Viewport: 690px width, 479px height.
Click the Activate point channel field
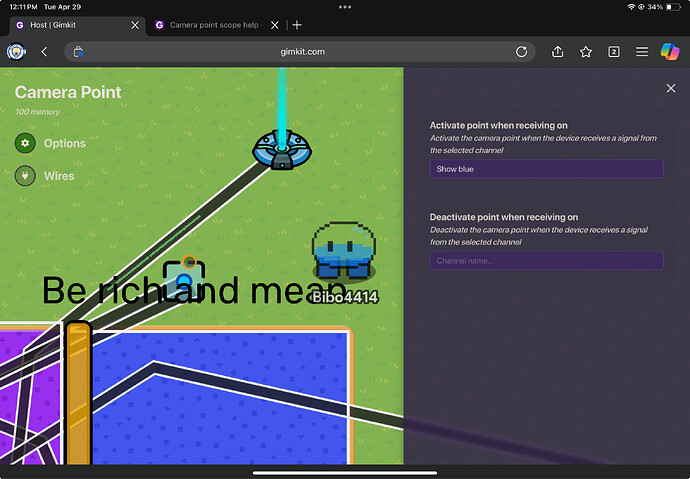(x=546, y=169)
